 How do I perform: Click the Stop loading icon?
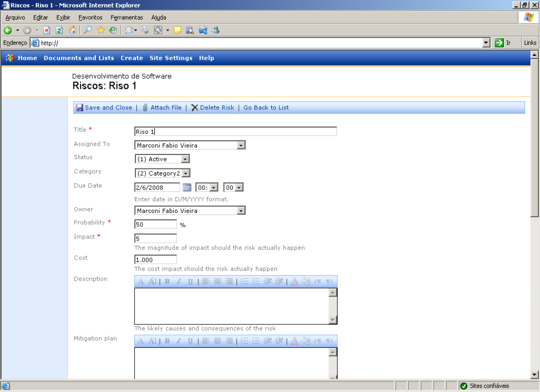point(47,30)
